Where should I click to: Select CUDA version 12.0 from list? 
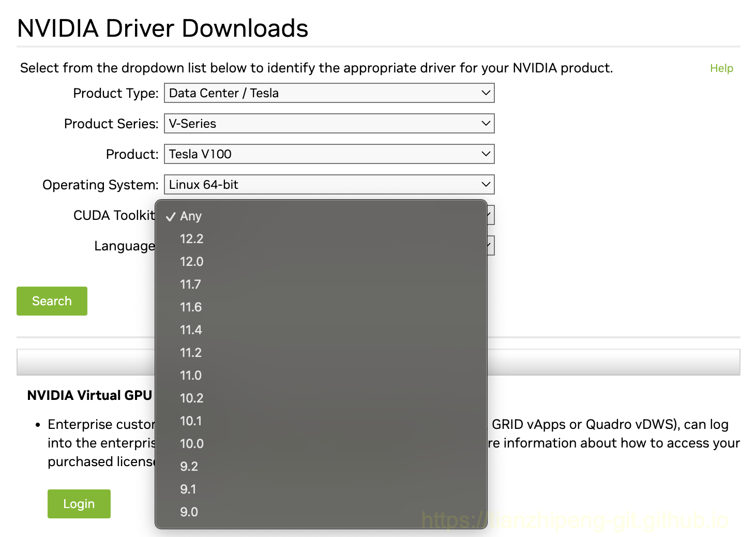[x=192, y=262]
